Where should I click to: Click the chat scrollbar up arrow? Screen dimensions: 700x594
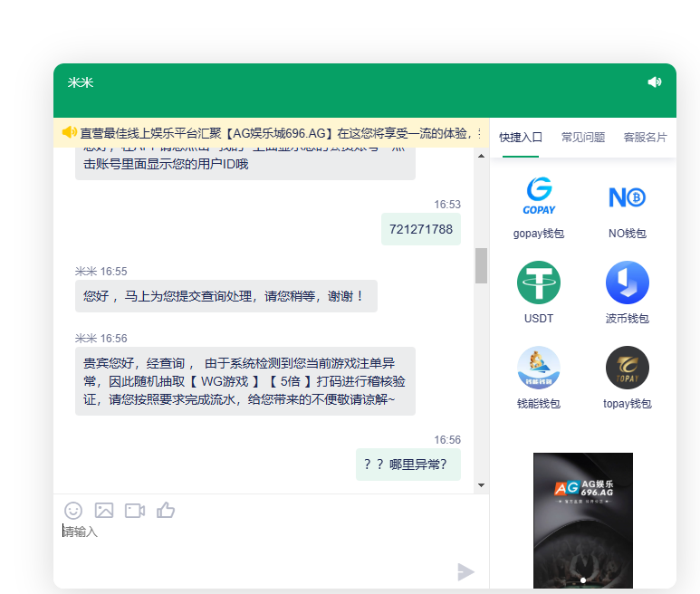coord(481,156)
